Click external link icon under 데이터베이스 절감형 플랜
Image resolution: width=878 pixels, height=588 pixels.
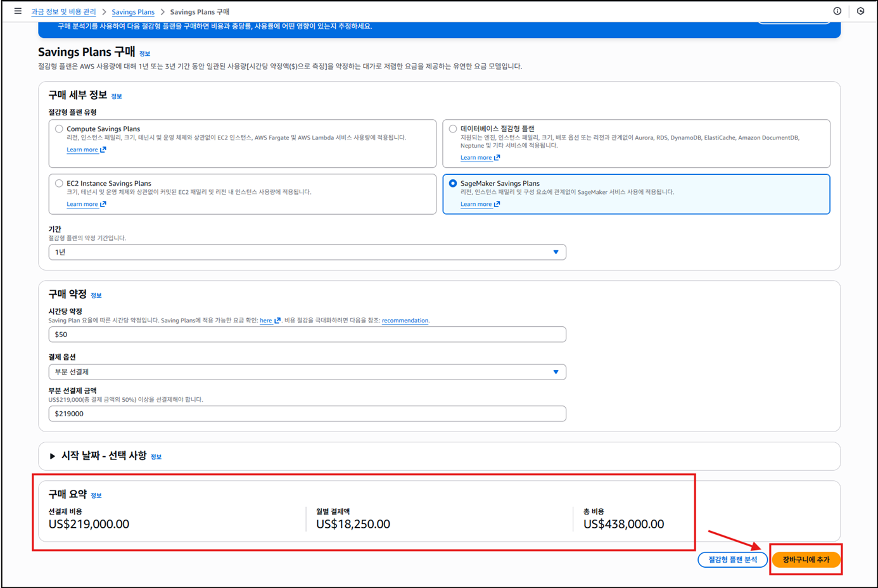coord(497,158)
